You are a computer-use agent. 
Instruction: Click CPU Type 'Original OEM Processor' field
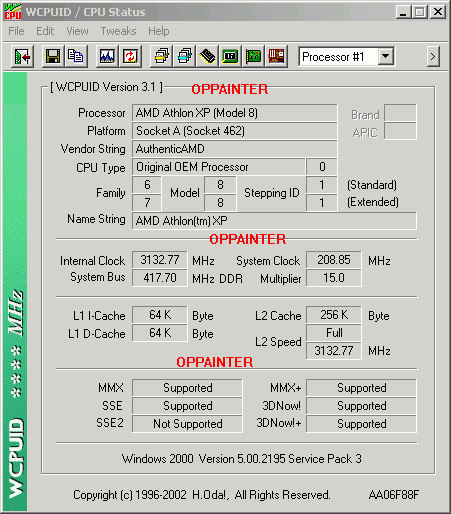(219, 167)
